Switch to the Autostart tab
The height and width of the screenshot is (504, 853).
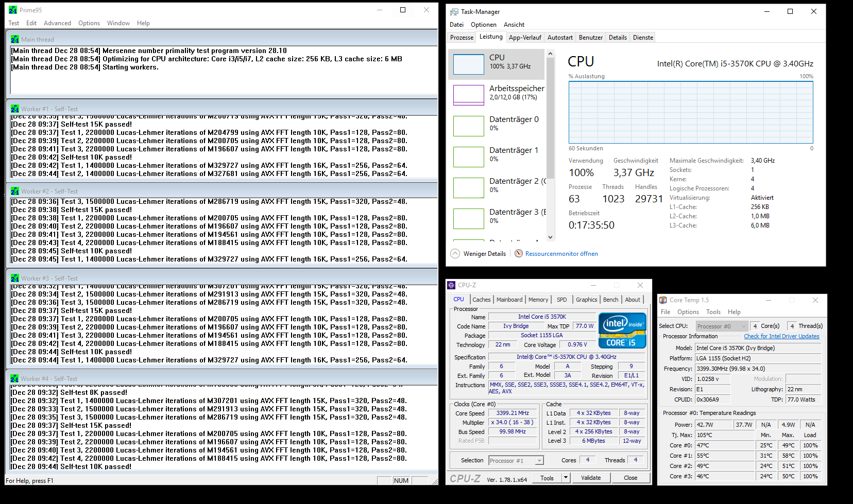(560, 38)
